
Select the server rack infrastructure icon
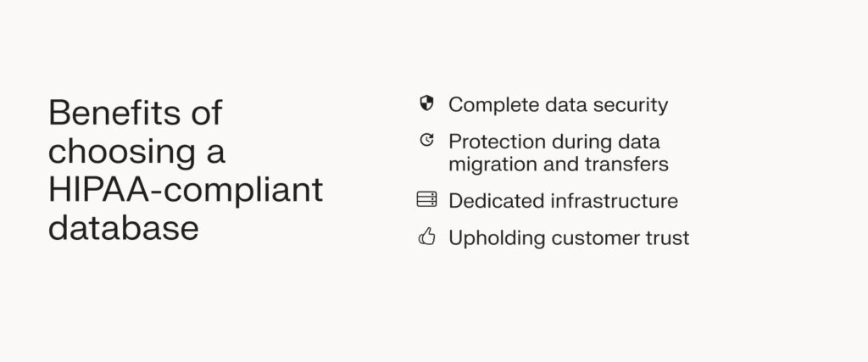coord(426,200)
